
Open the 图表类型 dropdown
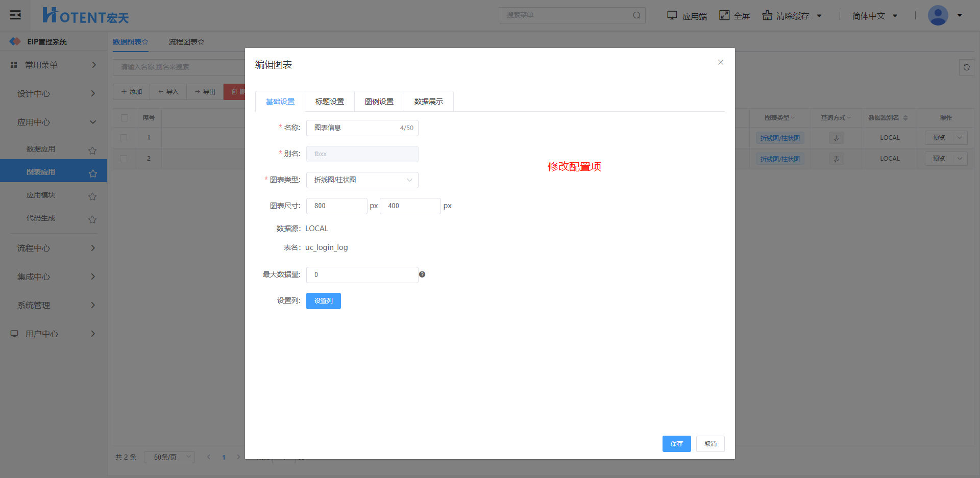[x=362, y=180]
